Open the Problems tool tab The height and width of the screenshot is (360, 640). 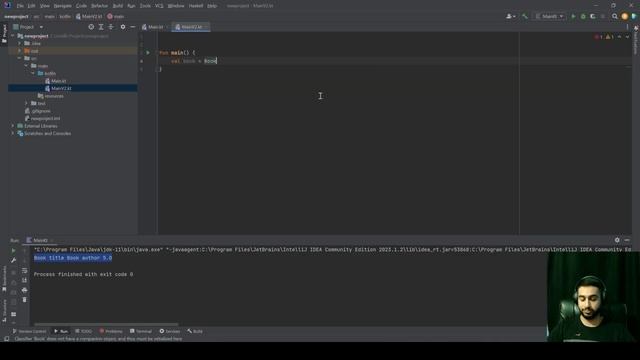coord(111,331)
